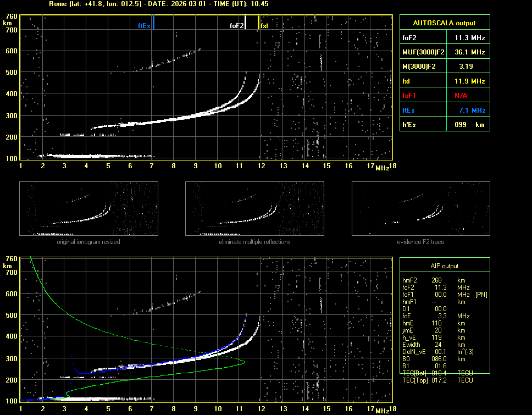Click the AUTOSCALA output header
Viewport: 532px width, 415px height.
point(444,23)
